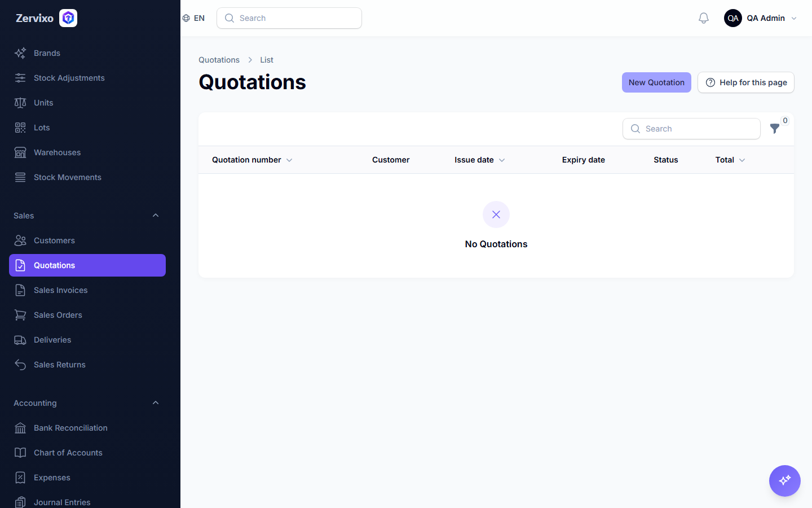This screenshot has width=812, height=508.
Task: Launch the AI assistant sparkle button
Action: 785,481
